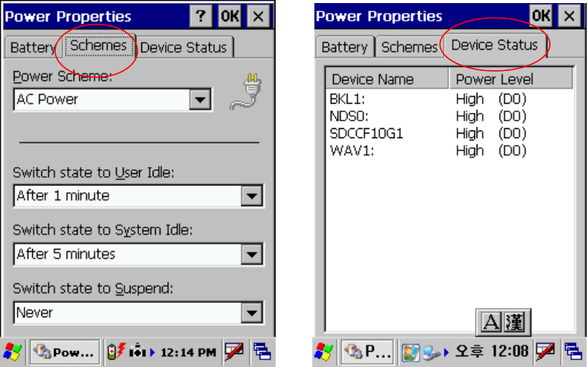The width and height of the screenshot is (588, 367).
Task: Close the right Power Properties window
Action: coord(569,16)
